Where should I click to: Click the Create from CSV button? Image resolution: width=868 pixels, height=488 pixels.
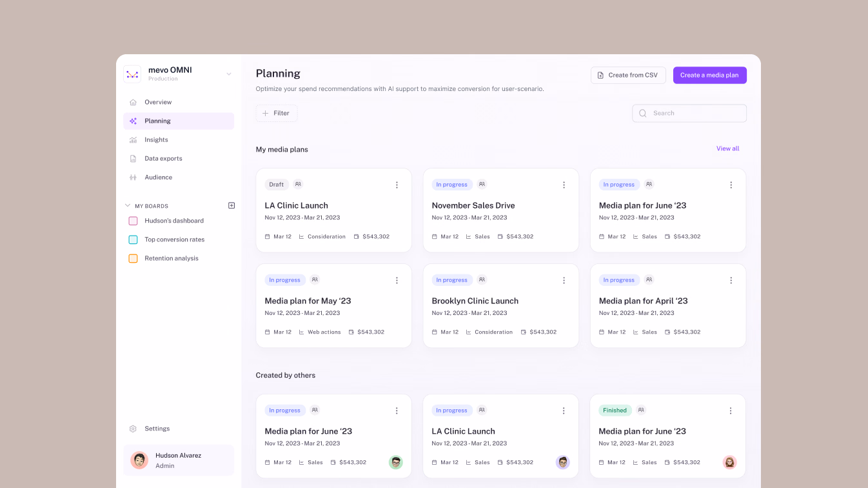tap(628, 75)
